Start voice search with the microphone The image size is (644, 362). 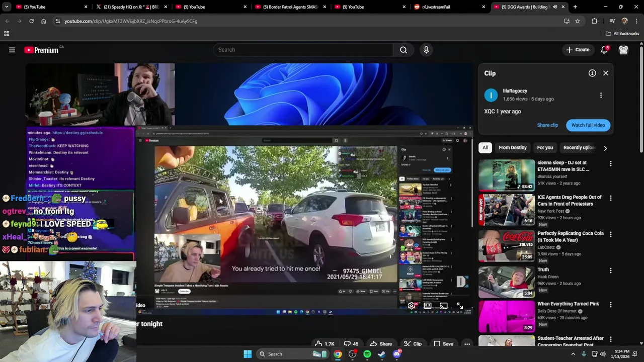pyautogui.click(x=426, y=50)
